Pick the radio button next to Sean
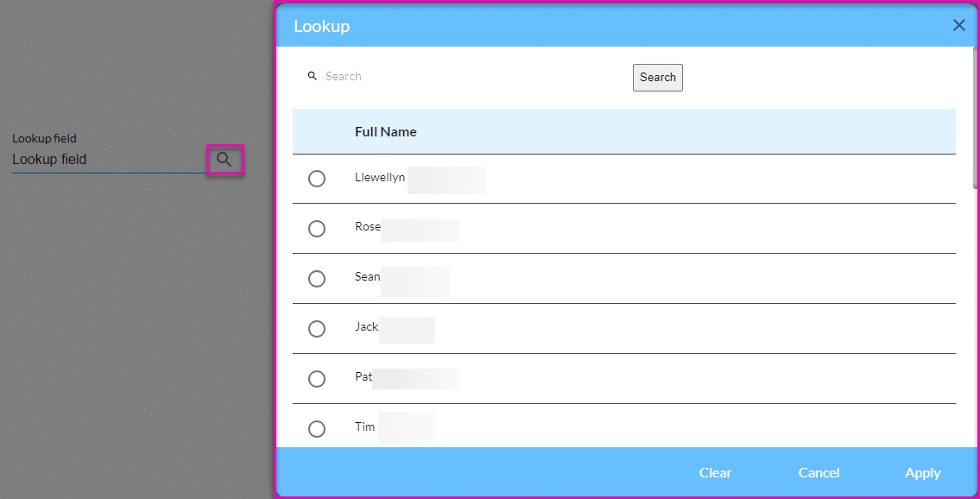 tap(317, 279)
